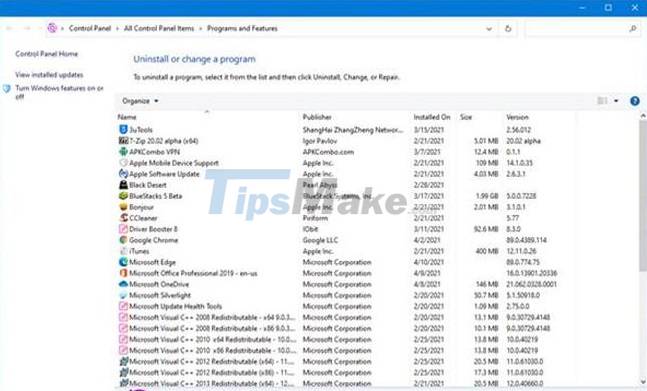The height and width of the screenshot is (391, 647).
Task: Click version 89.0.4389.114 cell
Action: (x=527, y=240)
